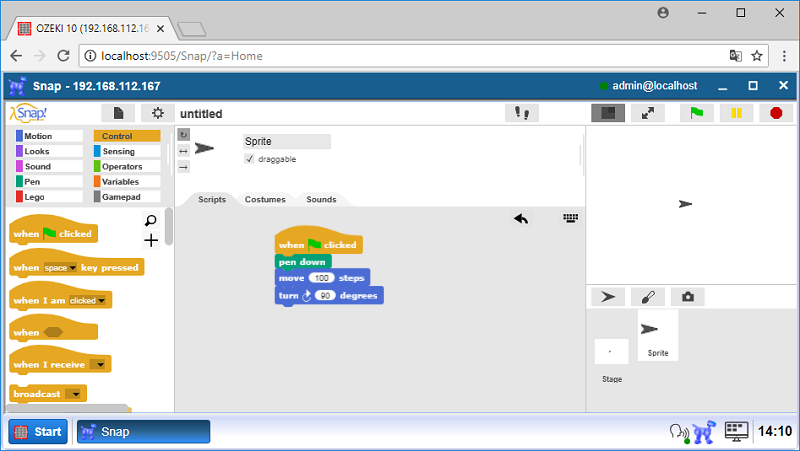Edit the Sprite name field
Viewport: 800px width, 451px height.
coord(287,141)
